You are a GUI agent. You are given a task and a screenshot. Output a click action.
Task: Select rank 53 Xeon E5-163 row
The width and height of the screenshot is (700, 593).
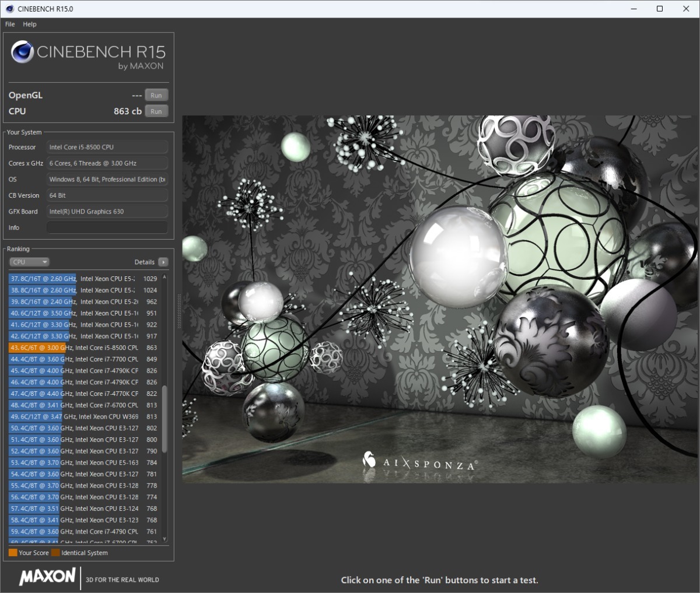point(84,463)
